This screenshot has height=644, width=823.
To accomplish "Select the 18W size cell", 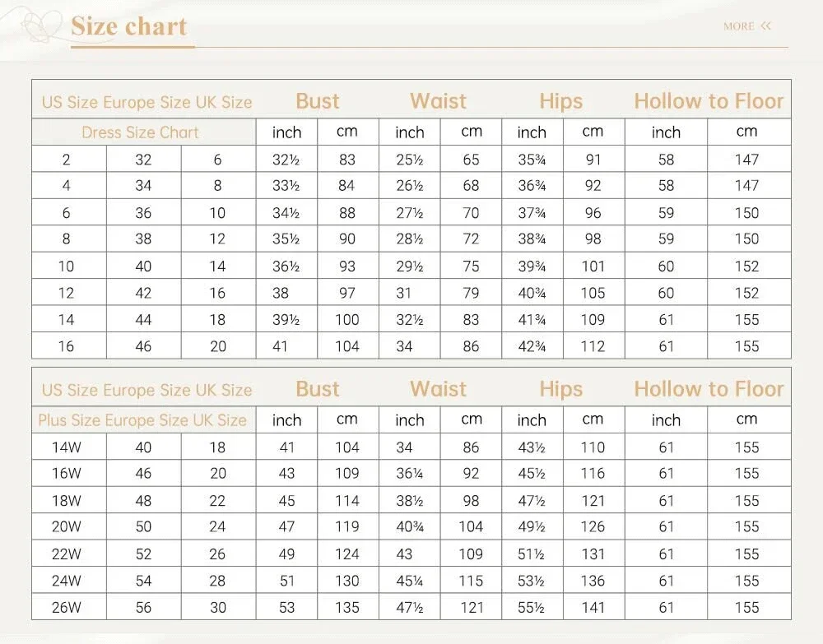I will [67, 501].
